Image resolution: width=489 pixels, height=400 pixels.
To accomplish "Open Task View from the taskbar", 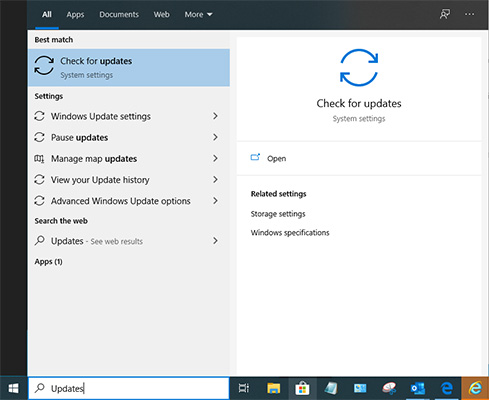I will tap(244, 388).
